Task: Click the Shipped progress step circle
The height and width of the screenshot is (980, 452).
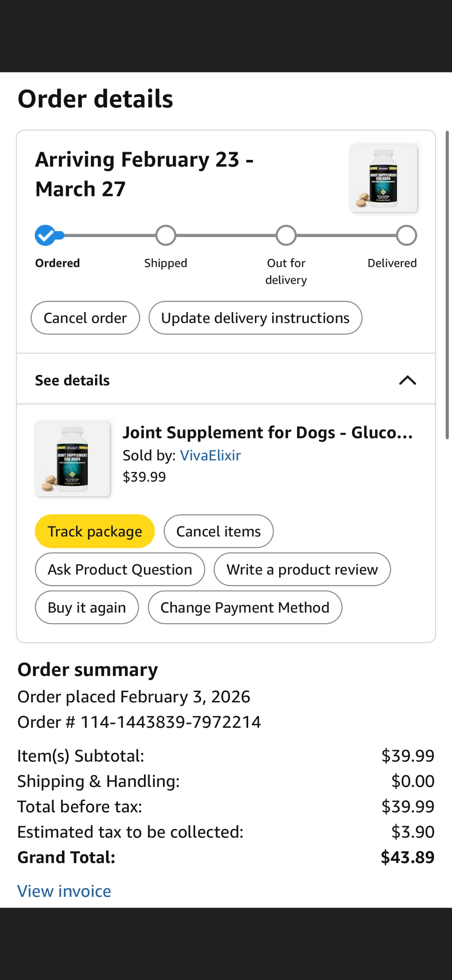Action: (x=166, y=235)
